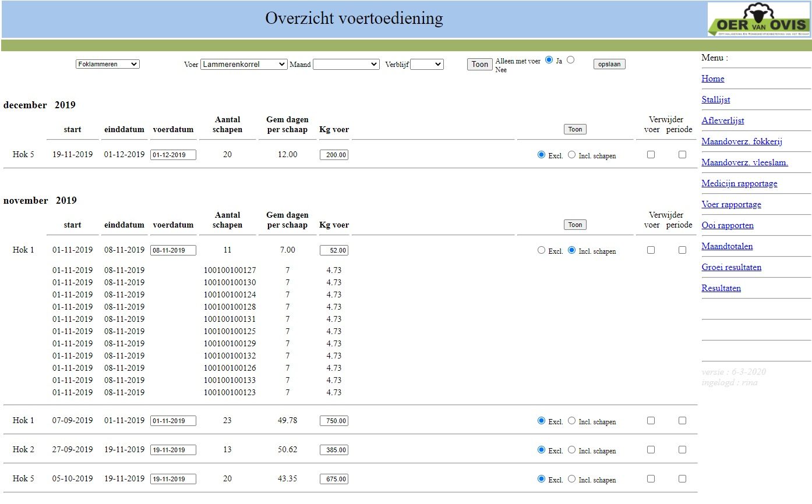Open the Maand dropdown
The height and width of the screenshot is (504, 812).
pyautogui.click(x=346, y=64)
